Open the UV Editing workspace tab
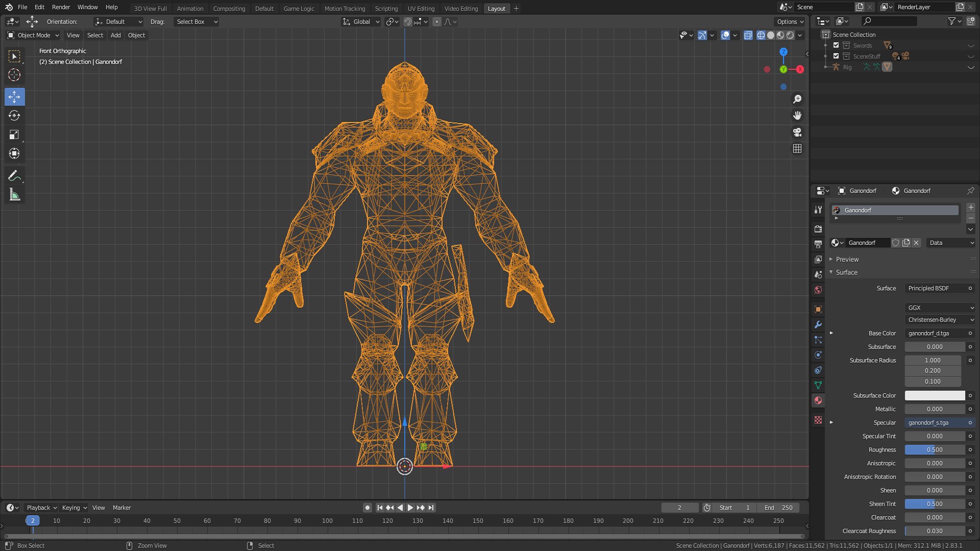Screen dimensions: 980x551 coord(420,8)
